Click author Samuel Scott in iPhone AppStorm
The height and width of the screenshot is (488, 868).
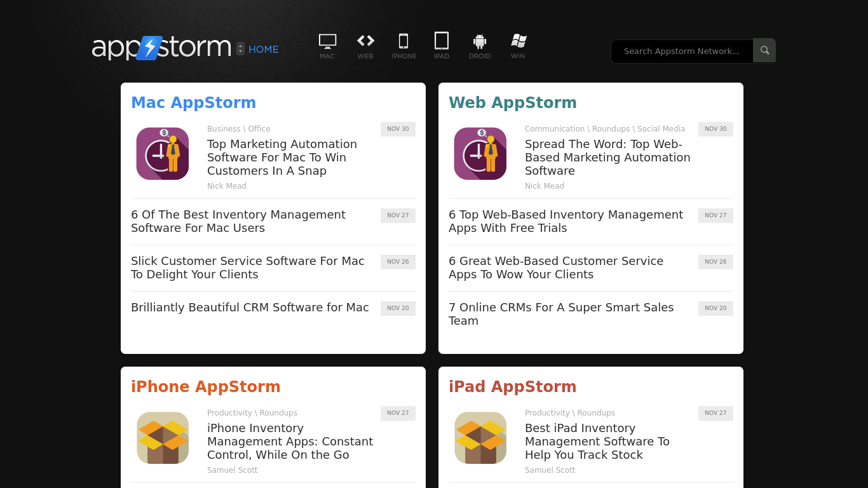click(x=233, y=470)
